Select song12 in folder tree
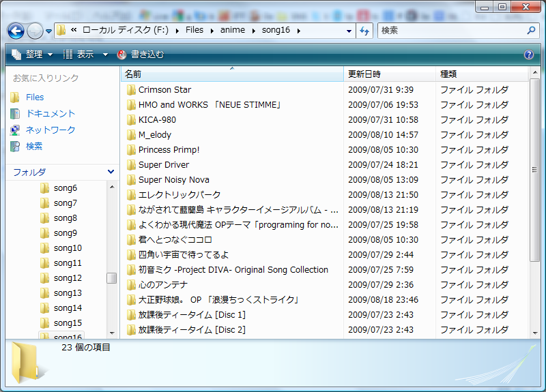546x392 pixels. [x=68, y=278]
